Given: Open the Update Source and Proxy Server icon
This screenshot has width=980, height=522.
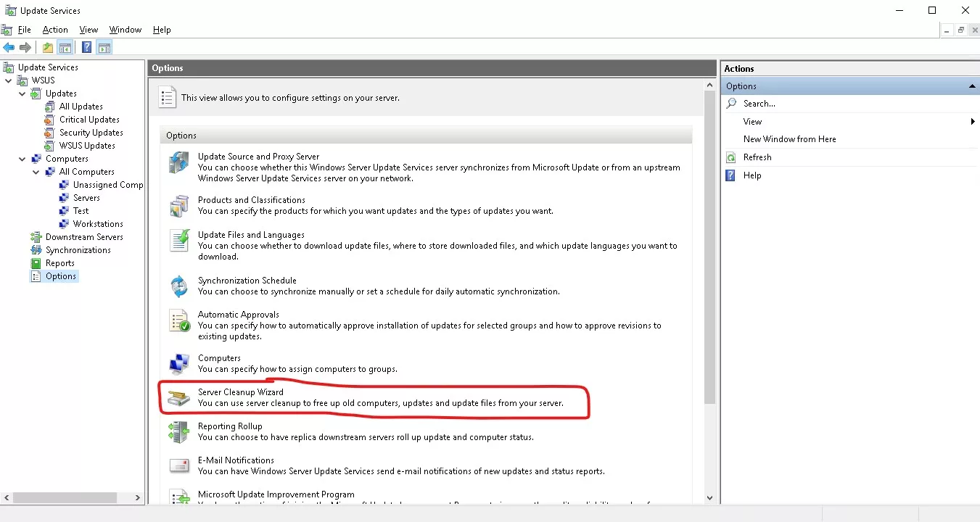Looking at the screenshot, I should pos(178,162).
